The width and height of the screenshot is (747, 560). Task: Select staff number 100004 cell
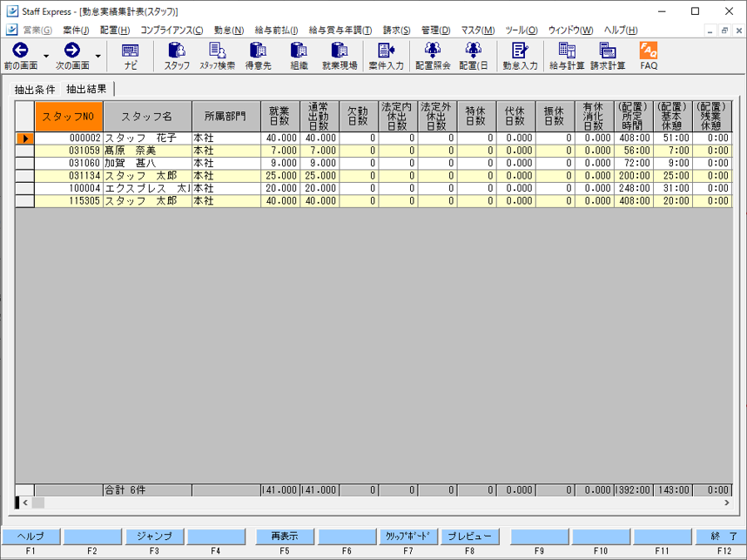click(x=69, y=188)
